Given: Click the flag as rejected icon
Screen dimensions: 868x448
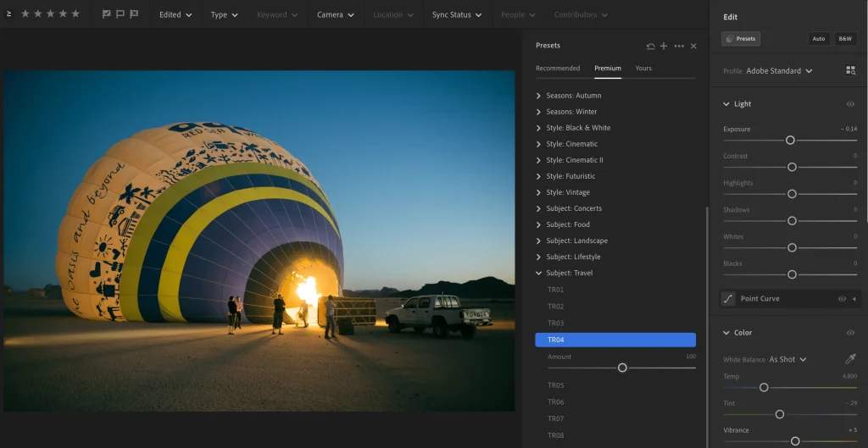Looking at the screenshot, I should (x=134, y=14).
